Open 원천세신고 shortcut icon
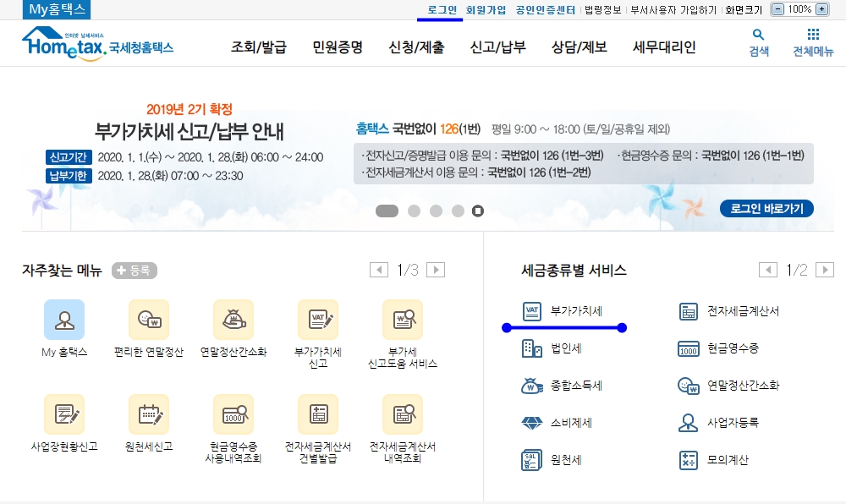The height and width of the screenshot is (504, 846). tap(149, 414)
